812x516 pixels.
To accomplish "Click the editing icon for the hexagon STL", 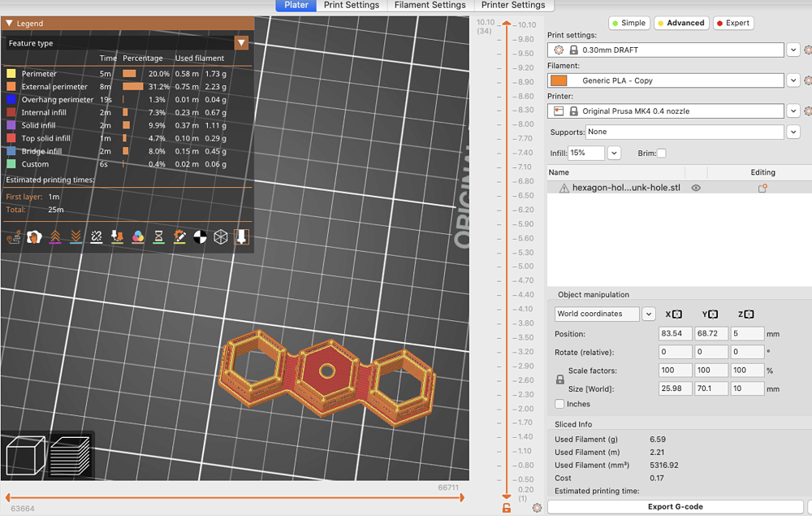I will 762,188.
